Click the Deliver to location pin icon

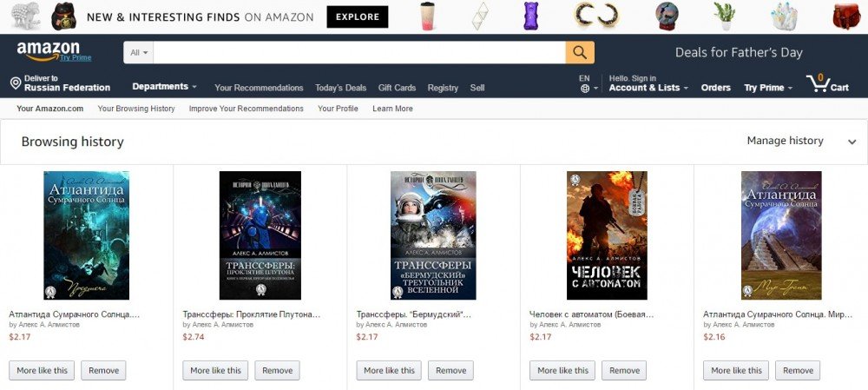coord(16,83)
